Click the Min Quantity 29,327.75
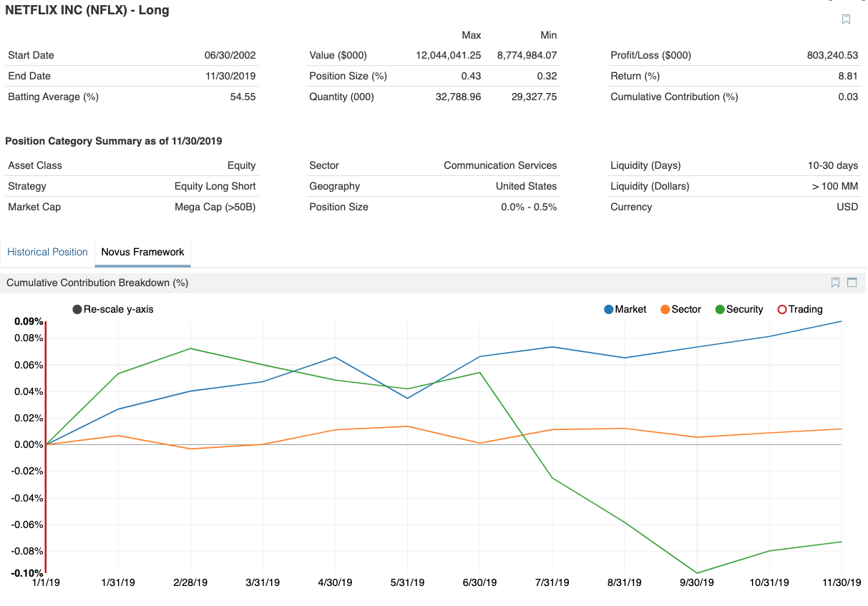Viewport: 868px width, 606px height. click(535, 97)
